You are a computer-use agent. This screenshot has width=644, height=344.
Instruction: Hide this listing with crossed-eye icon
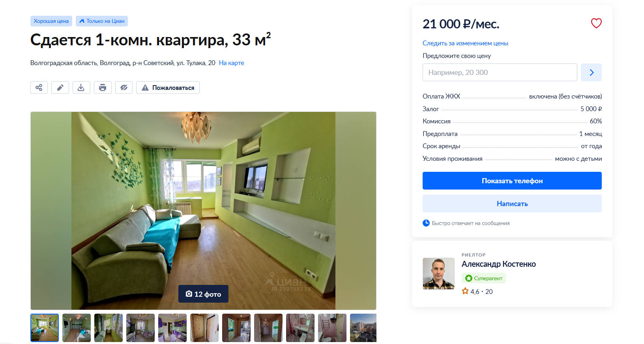pyautogui.click(x=124, y=87)
